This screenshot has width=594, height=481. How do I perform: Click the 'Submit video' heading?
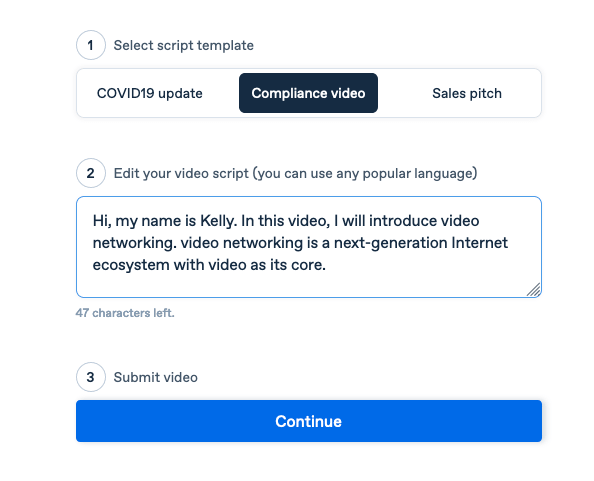pyautogui.click(x=156, y=378)
